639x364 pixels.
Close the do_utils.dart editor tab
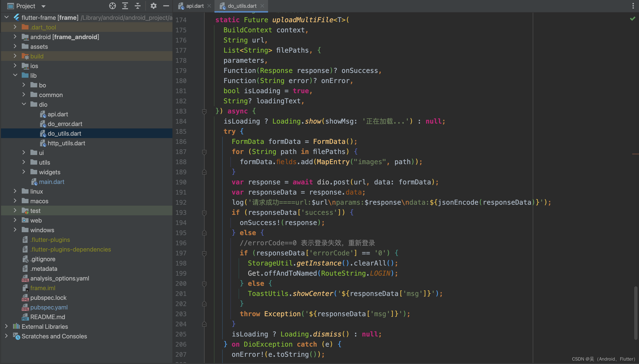(x=262, y=6)
